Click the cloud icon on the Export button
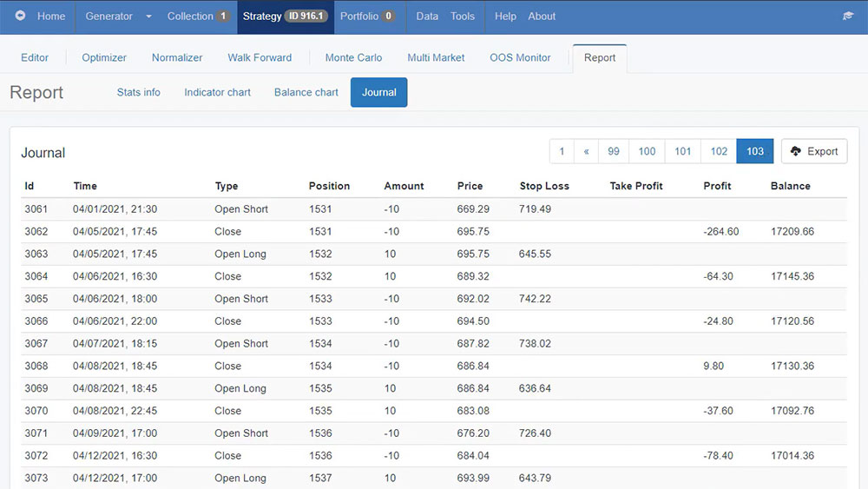Viewport: 868px width, 489px height. coord(795,151)
